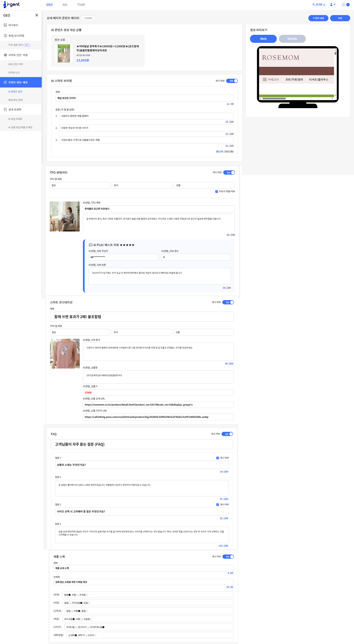Viewport: 354px width, 644px height.
Task: Click the 직_로즈맘 님 username link
Action: click(319, 5)
